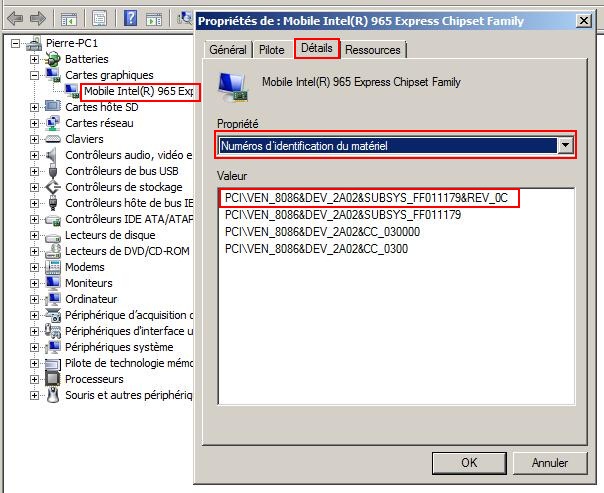This screenshot has width=604, height=493.
Task: Click the Claviers keyboard icon
Action: [53, 139]
